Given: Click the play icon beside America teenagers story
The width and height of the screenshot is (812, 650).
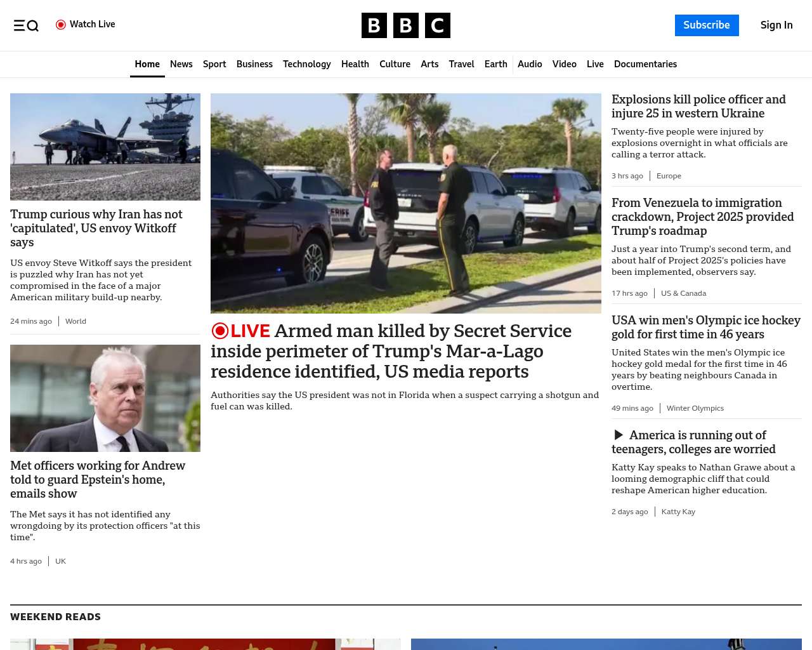Looking at the screenshot, I should click(619, 435).
